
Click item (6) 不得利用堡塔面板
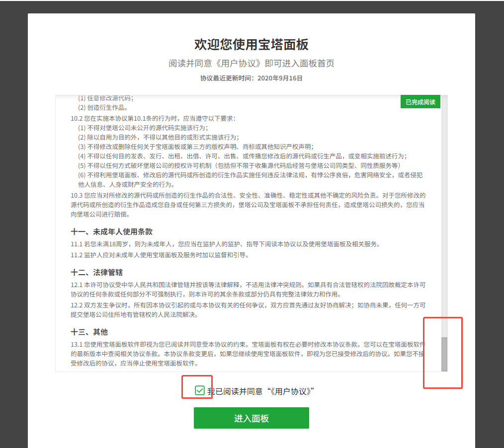(251, 179)
